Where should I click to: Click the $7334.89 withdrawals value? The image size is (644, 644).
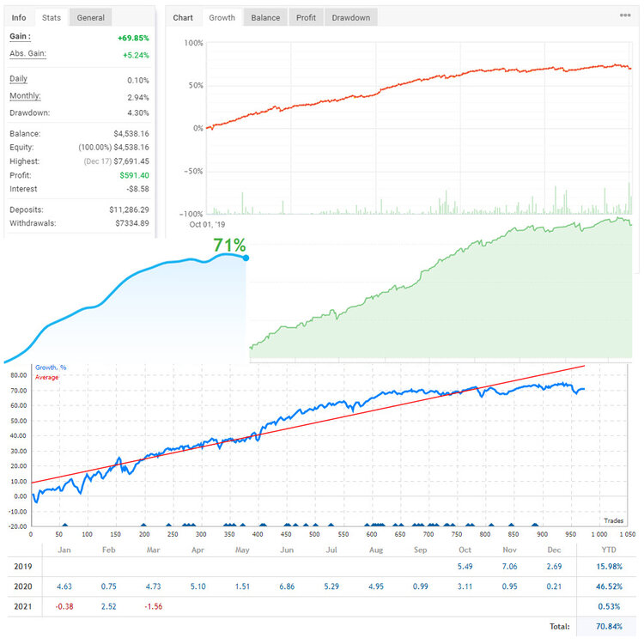tap(132, 223)
